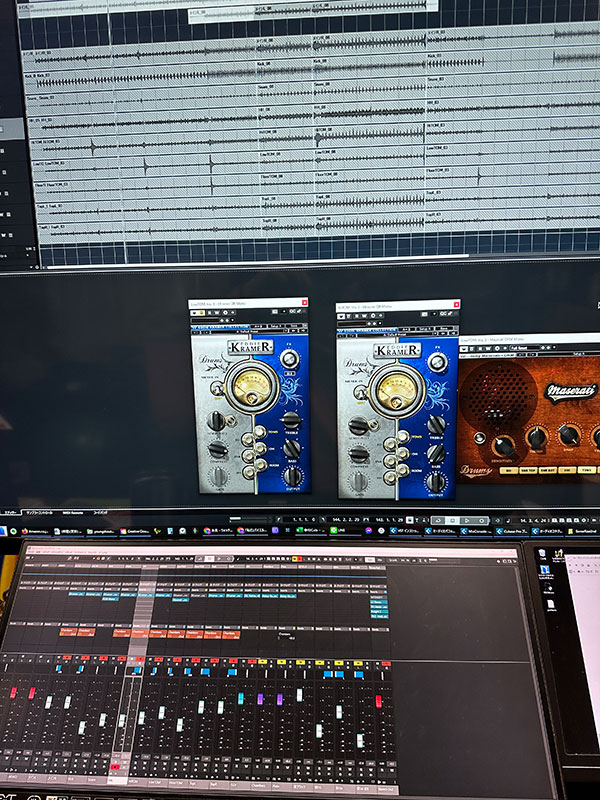
Task: Click the Record button in transport bar
Action: click(x=482, y=520)
